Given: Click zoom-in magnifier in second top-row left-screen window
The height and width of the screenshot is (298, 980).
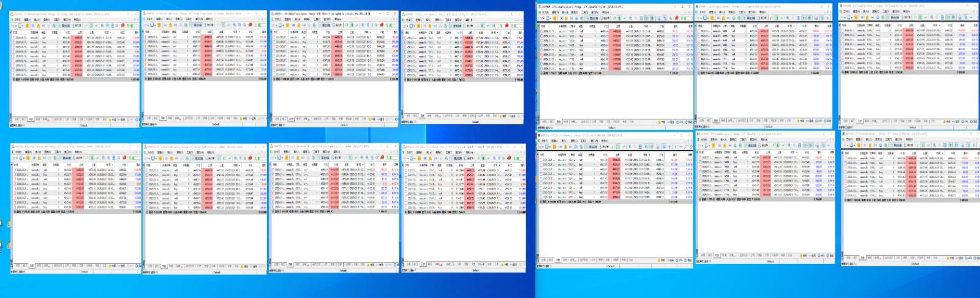Looking at the screenshot, I should [x=234, y=26].
